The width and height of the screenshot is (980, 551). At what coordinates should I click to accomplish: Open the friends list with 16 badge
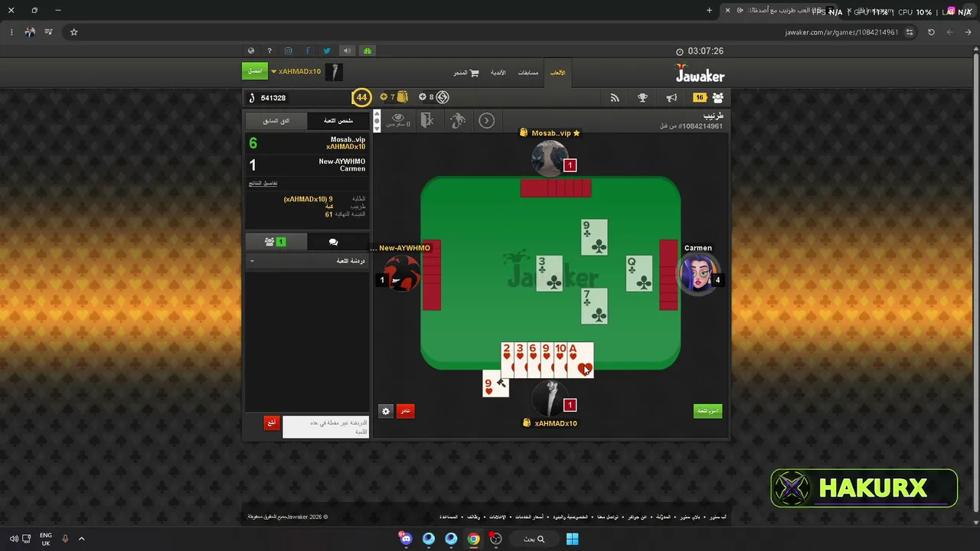click(x=709, y=98)
